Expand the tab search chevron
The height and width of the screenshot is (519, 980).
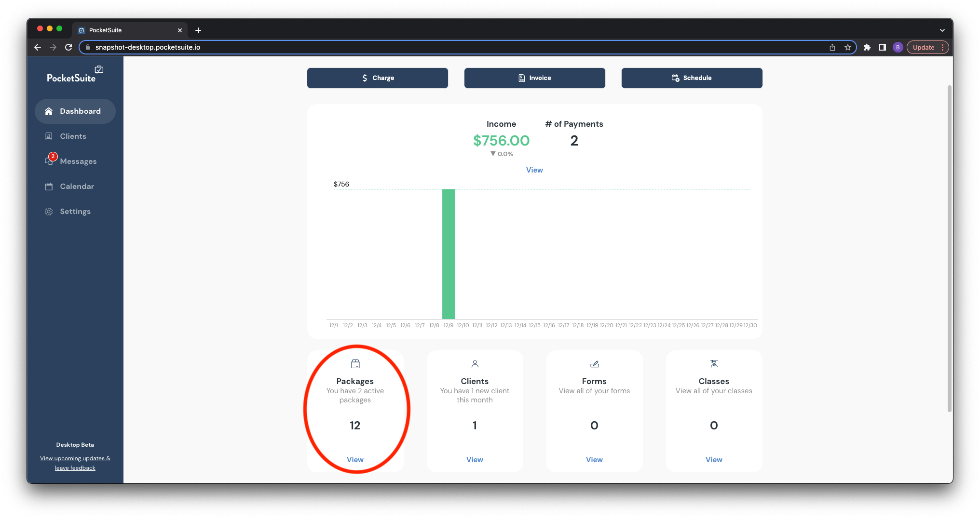pyautogui.click(x=942, y=30)
